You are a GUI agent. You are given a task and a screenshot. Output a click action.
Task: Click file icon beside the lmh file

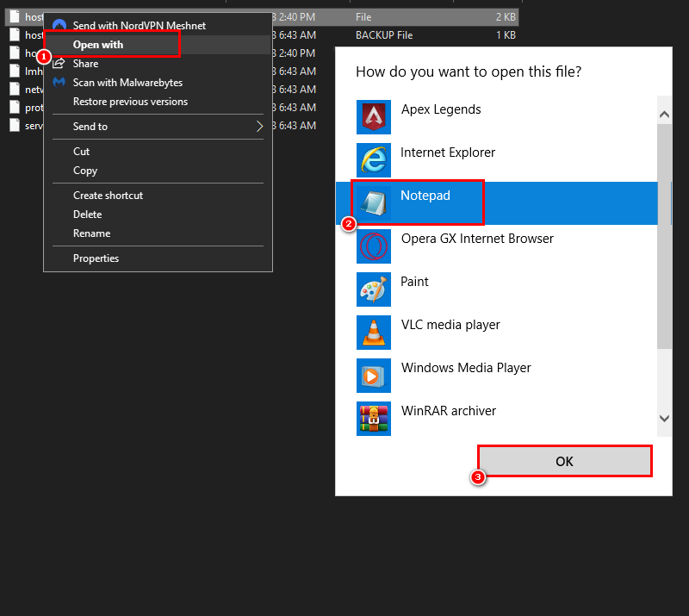(x=15, y=71)
